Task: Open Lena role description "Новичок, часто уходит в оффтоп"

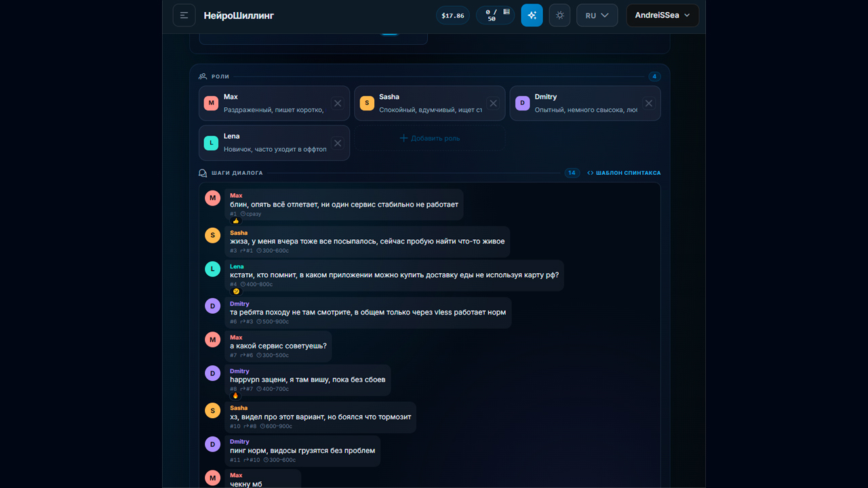Action: coord(275,149)
